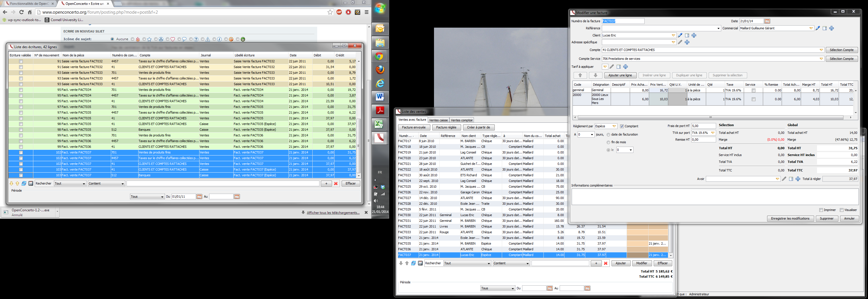This screenshot has width=868, height=299.
Task: Click Frais de port HT input field
Action: (703, 126)
